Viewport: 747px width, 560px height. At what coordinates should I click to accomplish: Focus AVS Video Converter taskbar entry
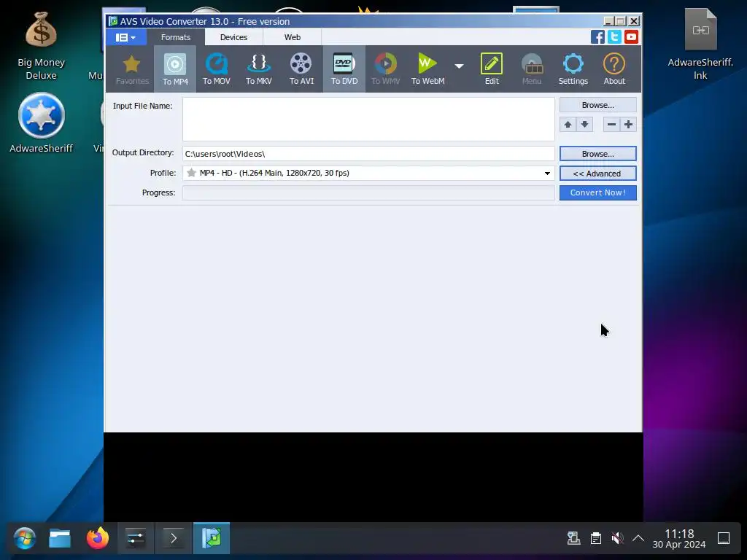click(x=212, y=539)
